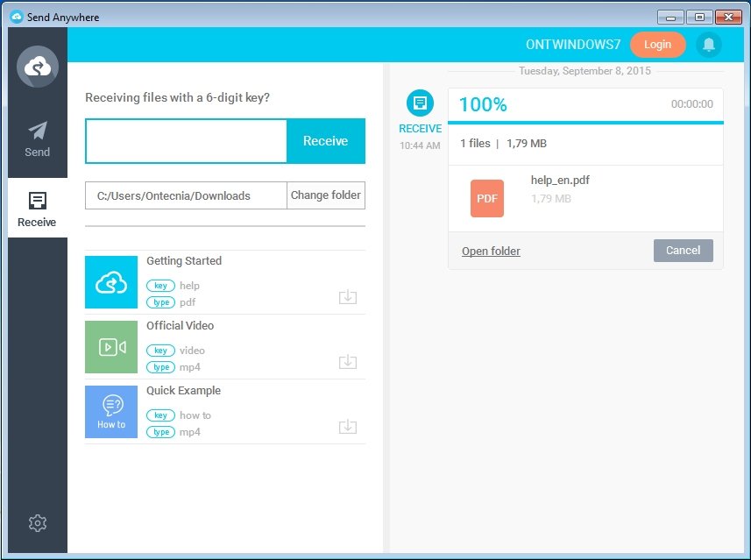Click the 10:44 AM timestamp

420,145
